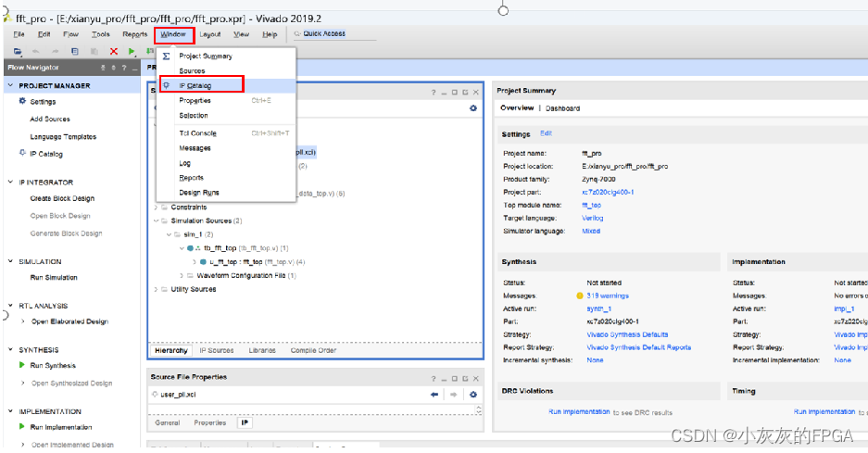868x453 pixels.
Task: Click the Paste toolbar icon
Action: (x=94, y=52)
